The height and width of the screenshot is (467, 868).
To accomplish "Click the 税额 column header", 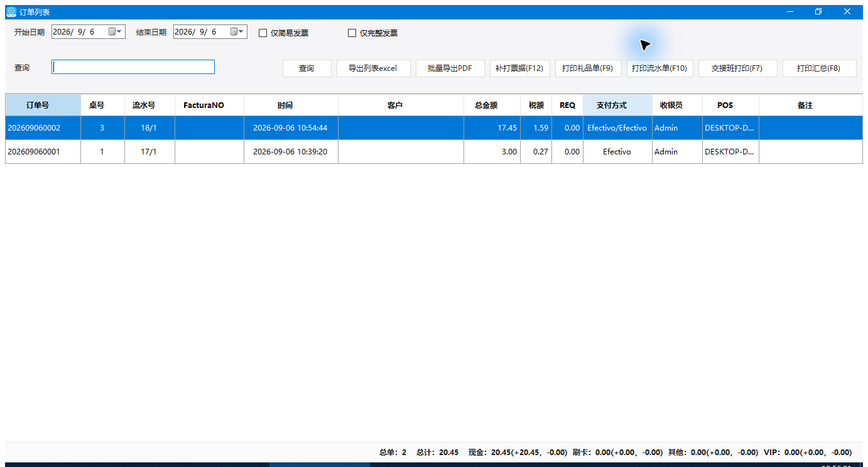I will point(536,105).
